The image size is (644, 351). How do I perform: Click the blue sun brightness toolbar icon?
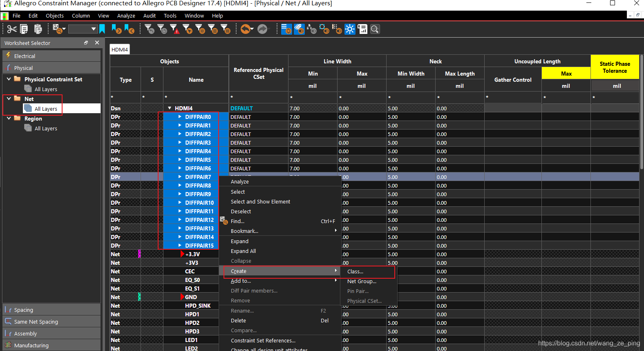coord(350,29)
